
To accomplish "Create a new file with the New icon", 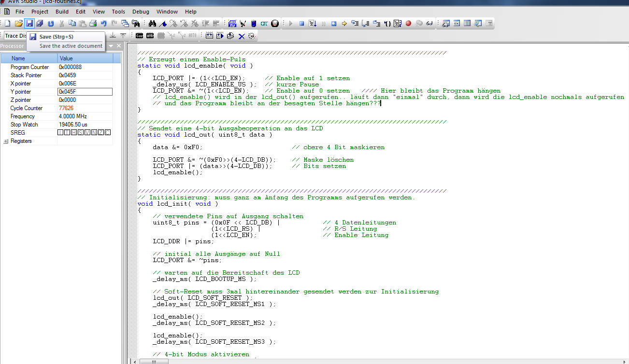I will 7,23.
